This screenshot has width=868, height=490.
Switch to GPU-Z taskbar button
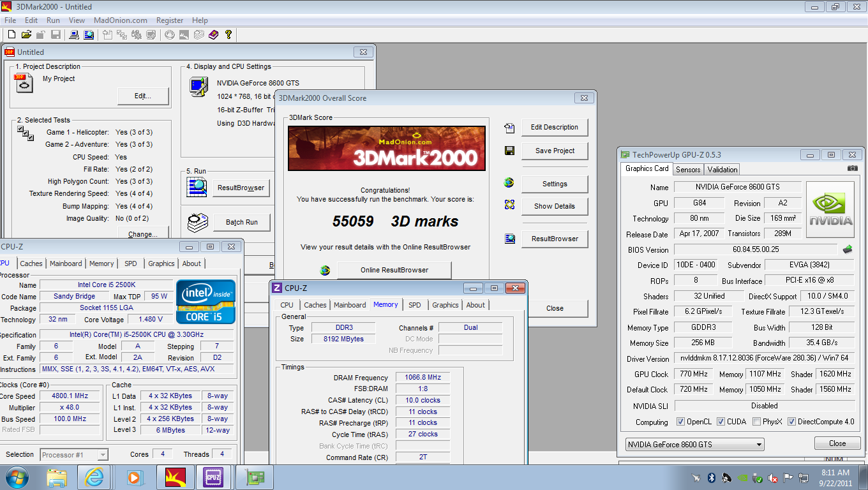click(x=255, y=477)
